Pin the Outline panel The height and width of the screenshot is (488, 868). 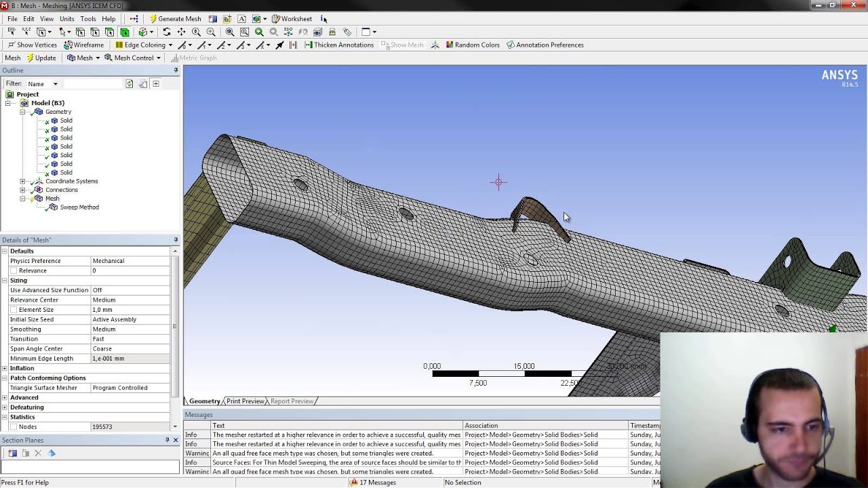tap(176, 70)
